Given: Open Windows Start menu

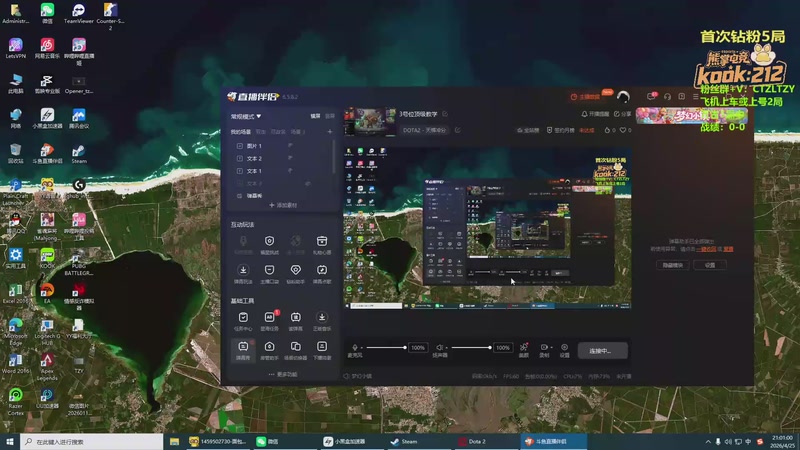Looking at the screenshot, I should point(10,441).
